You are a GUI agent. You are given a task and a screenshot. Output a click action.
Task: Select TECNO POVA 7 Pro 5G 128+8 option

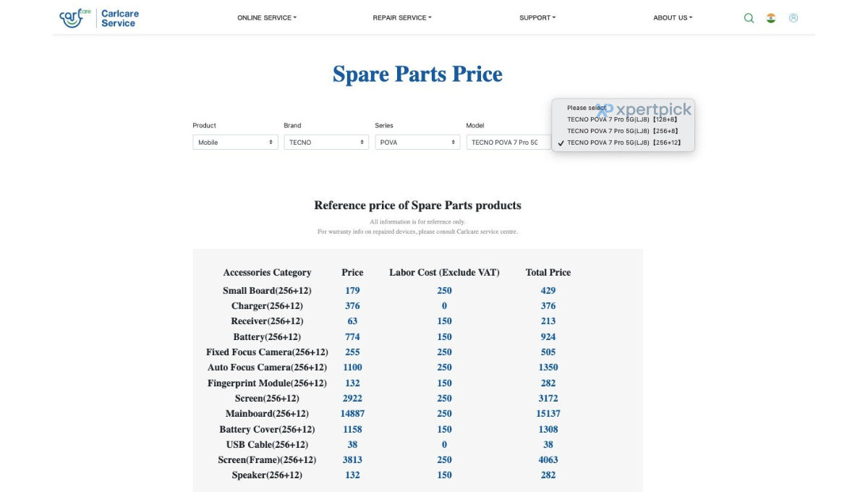tap(623, 119)
